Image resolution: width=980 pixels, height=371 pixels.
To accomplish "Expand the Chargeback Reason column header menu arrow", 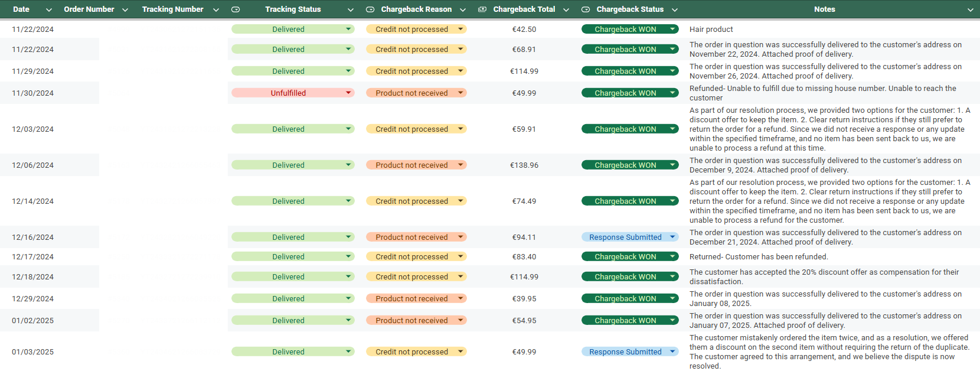I will pyautogui.click(x=463, y=9).
